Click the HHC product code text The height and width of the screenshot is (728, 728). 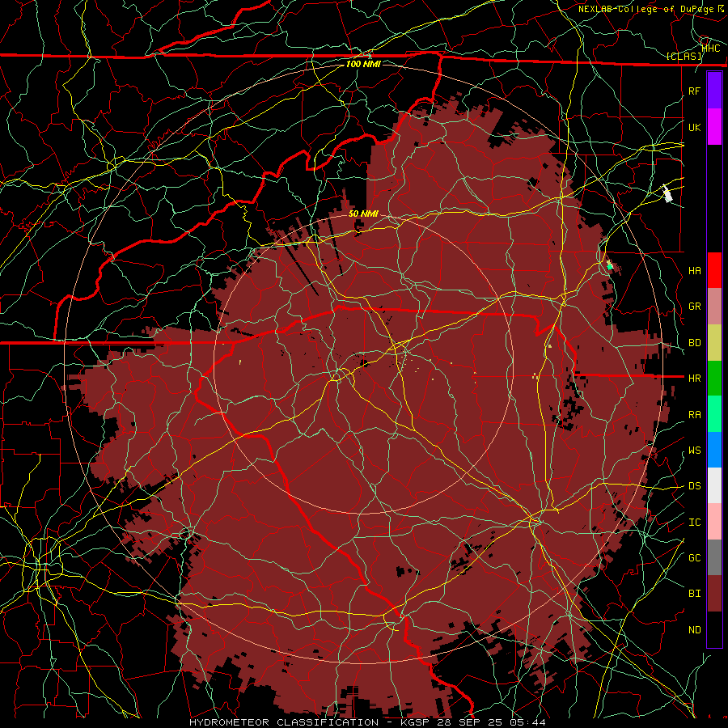(x=711, y=48)
